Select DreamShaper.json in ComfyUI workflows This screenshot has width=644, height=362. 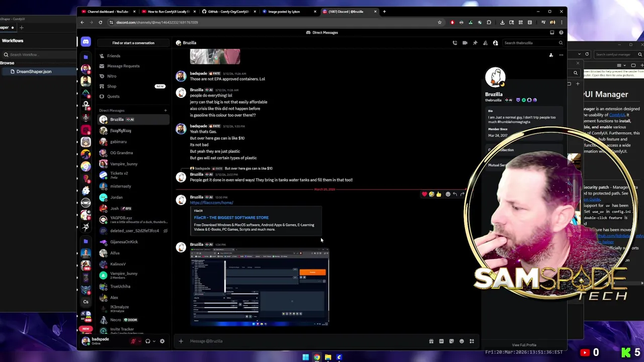34,71
